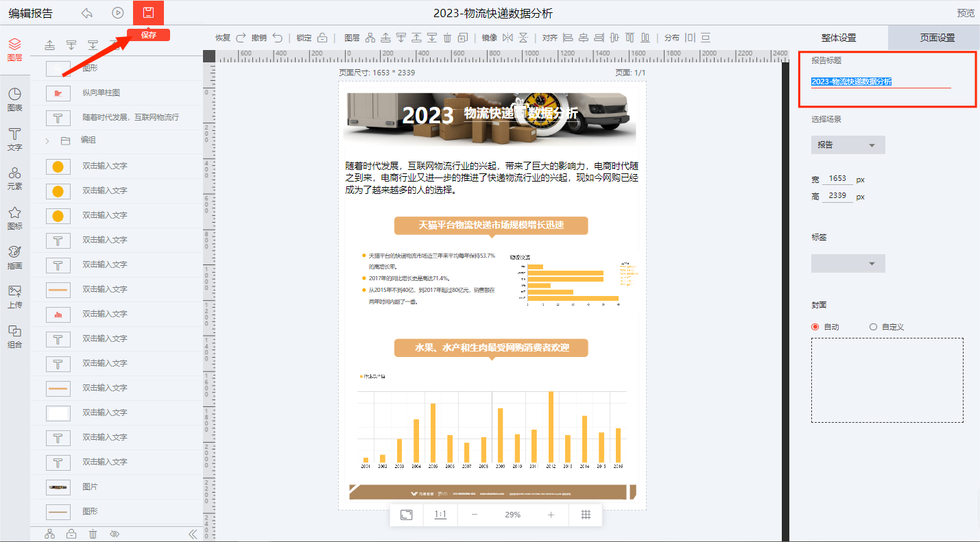Image resolution: width=980 pixels, height=542 pixels.
Task: Click the group icon at the layer panel bottom
Action: tap(49, 534)
